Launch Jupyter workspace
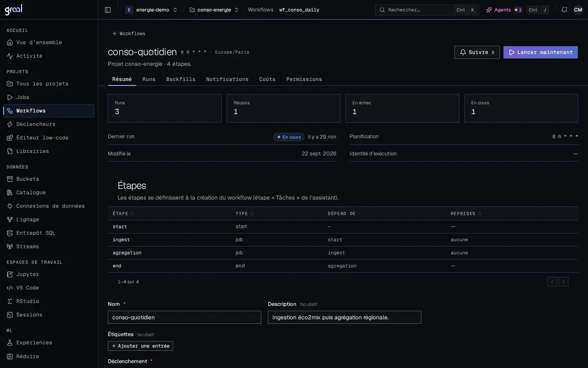The image size is (588, 368). click(49, 274)
